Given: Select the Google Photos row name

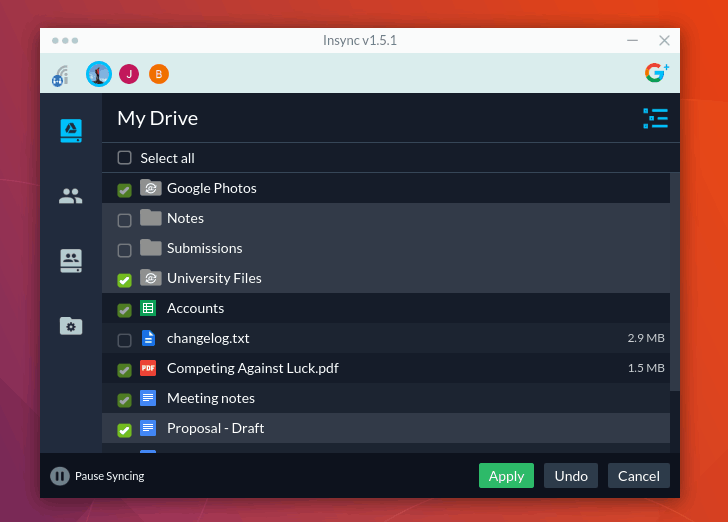Looking at the screenshot, I should pos(212,188).
